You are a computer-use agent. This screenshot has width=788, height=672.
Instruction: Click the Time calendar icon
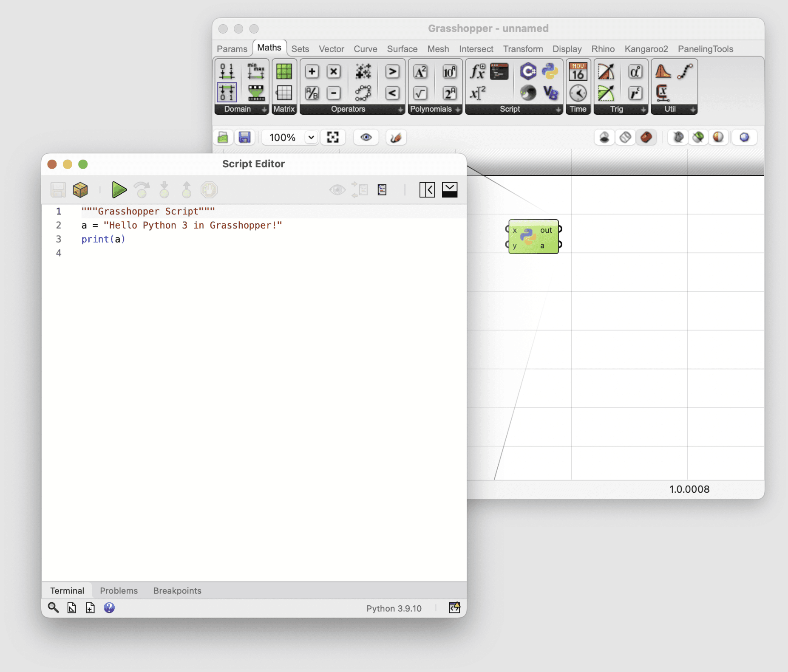click(x=578, y=71)
